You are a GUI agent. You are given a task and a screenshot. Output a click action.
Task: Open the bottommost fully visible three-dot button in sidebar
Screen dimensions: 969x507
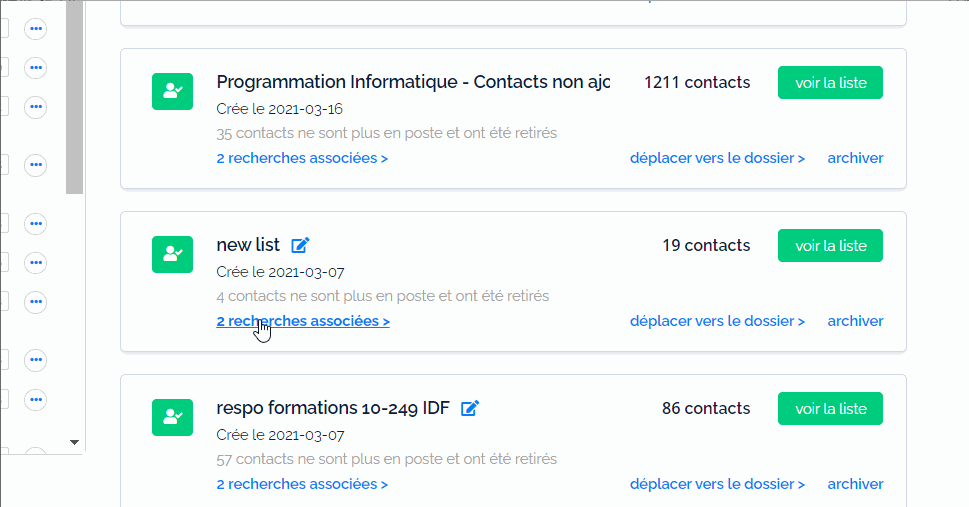[36, 399]
